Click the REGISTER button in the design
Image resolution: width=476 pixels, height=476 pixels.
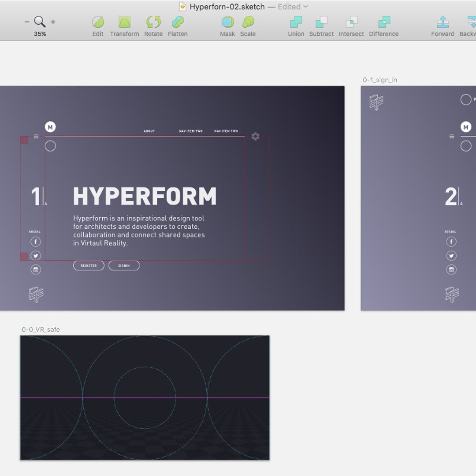pyautogui.click(x=89, y=266)
